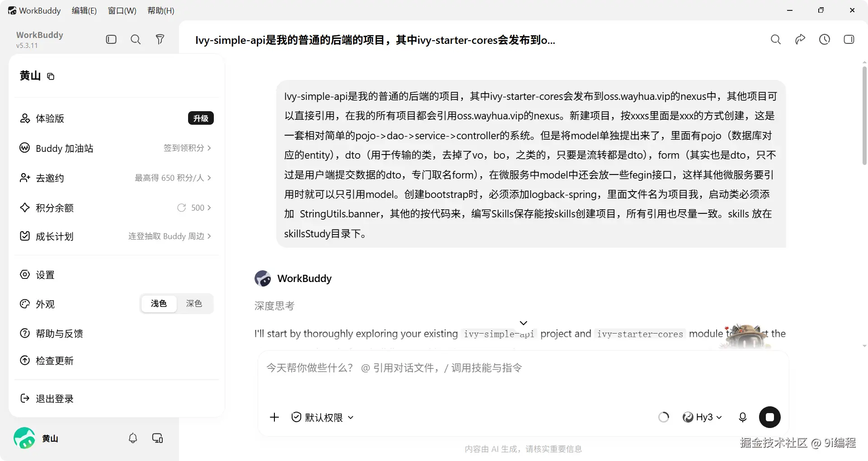Click 退出登录 to log out

[x=117, y=399]
